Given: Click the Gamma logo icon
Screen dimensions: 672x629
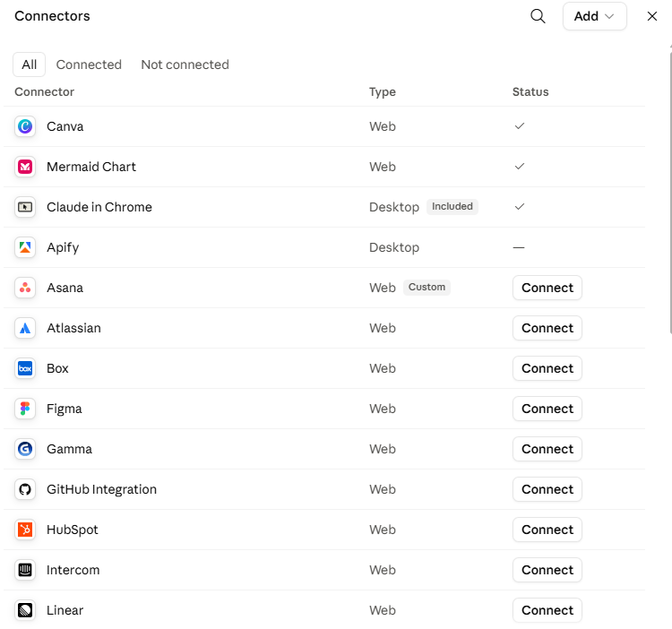Looking at the screenshot, I should coord(25,449).
